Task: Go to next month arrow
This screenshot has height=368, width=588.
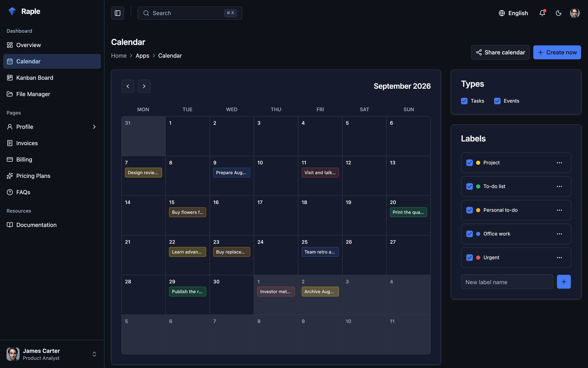Action: coord(144,86)
